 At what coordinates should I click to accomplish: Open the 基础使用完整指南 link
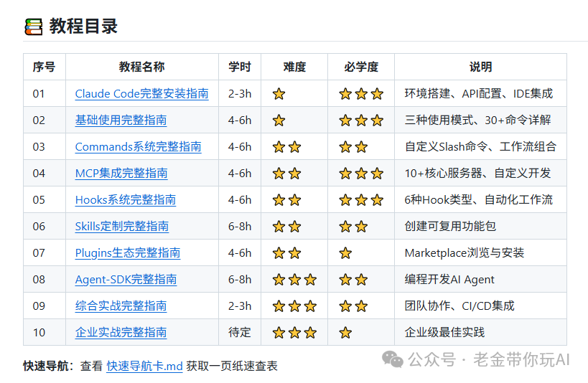tap(121, 120)
